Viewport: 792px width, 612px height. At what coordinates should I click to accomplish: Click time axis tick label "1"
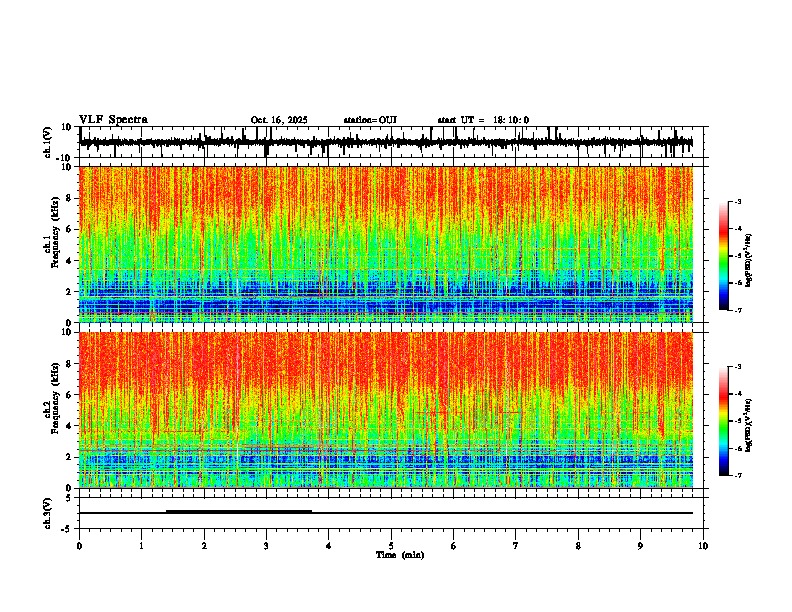point(141,546)
